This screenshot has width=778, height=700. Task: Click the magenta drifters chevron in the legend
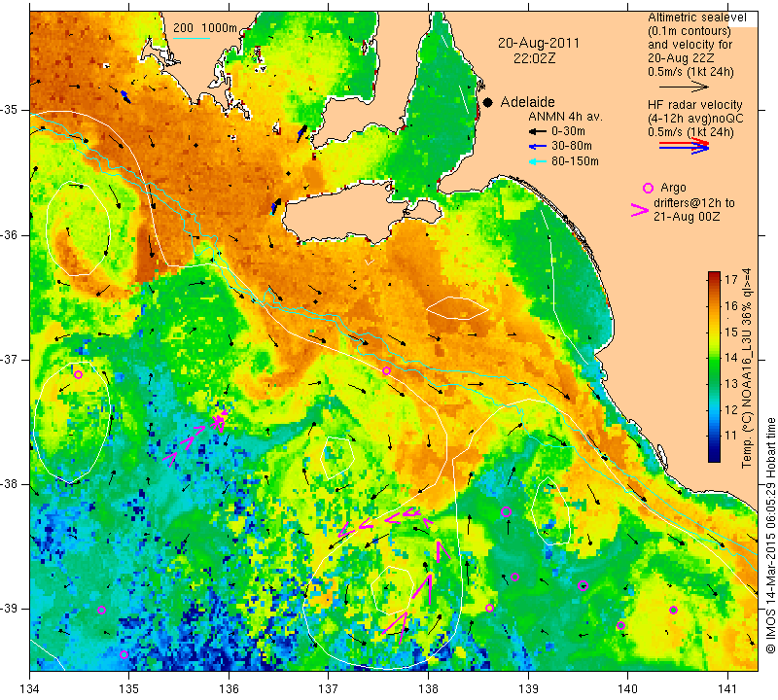(x=640, y=210)
